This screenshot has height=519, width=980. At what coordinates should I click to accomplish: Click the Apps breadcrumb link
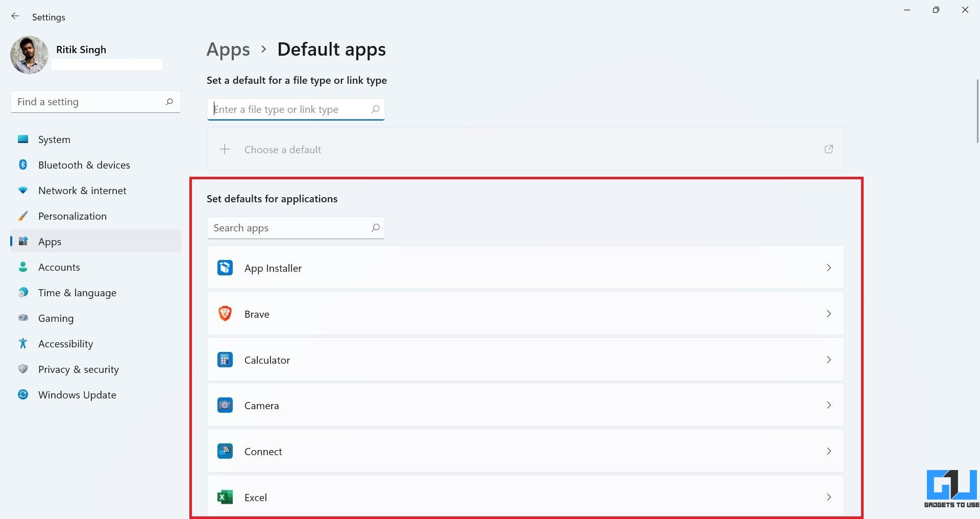click(x=228, y=50)
